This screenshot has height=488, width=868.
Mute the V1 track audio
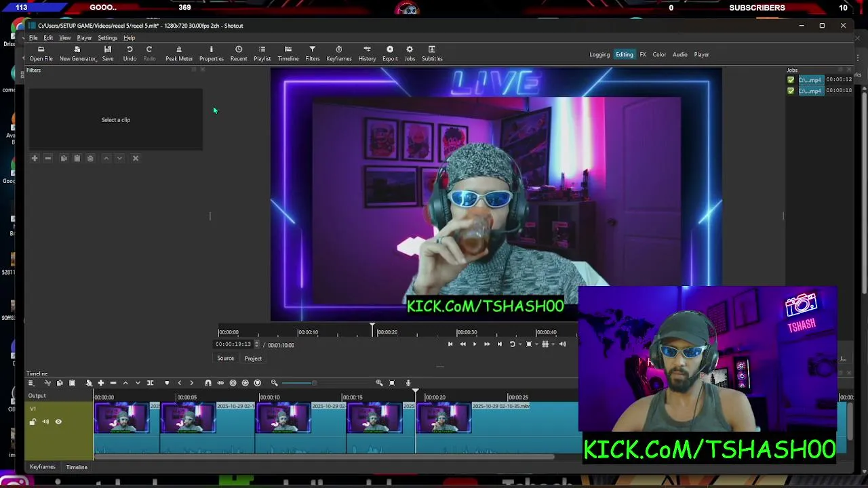click(45, 422)
